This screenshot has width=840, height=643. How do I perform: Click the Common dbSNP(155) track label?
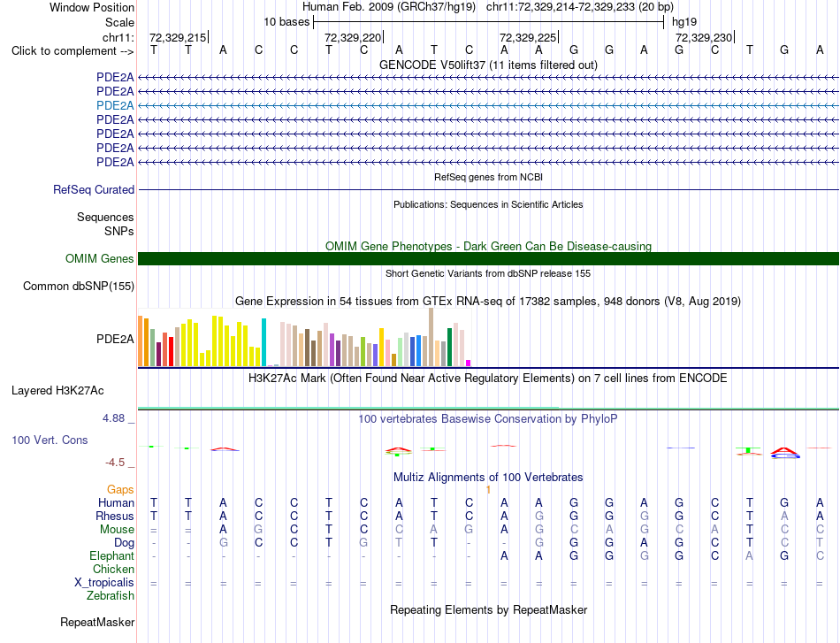pos(79,287)
